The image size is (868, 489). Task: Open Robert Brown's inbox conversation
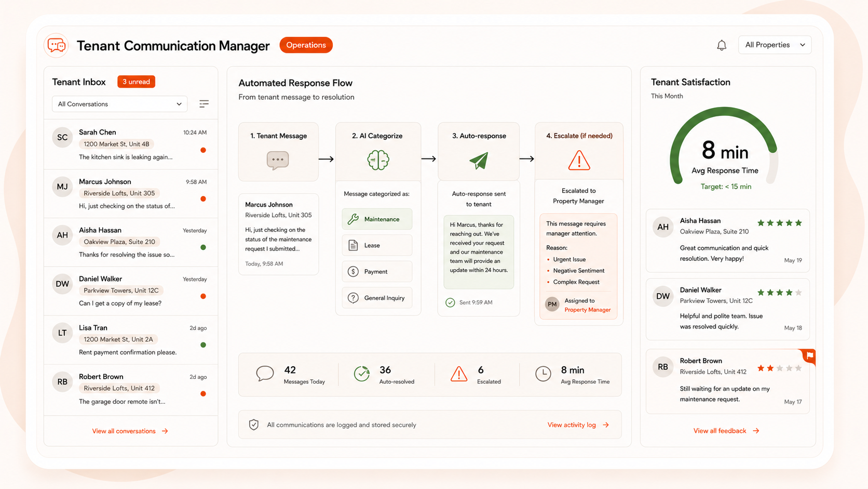(131, 390)
